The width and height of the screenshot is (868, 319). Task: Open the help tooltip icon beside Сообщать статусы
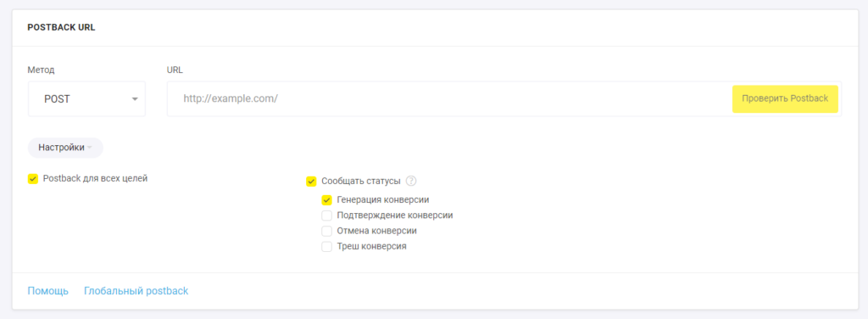click(x=411, y=181)
